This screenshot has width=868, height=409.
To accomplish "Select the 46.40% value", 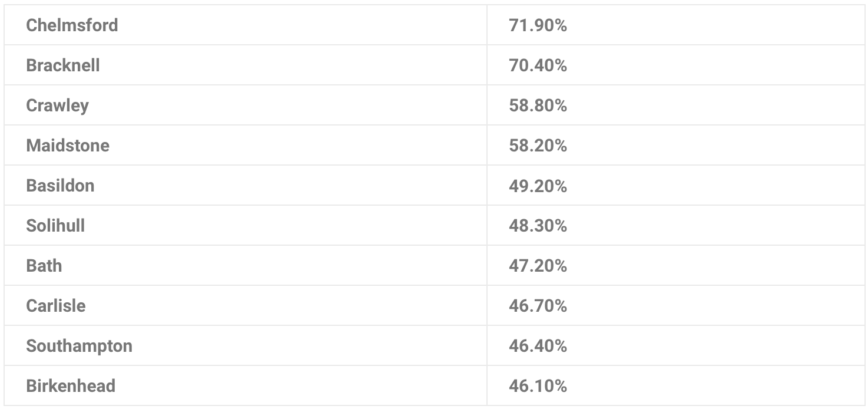I will 538,346.
